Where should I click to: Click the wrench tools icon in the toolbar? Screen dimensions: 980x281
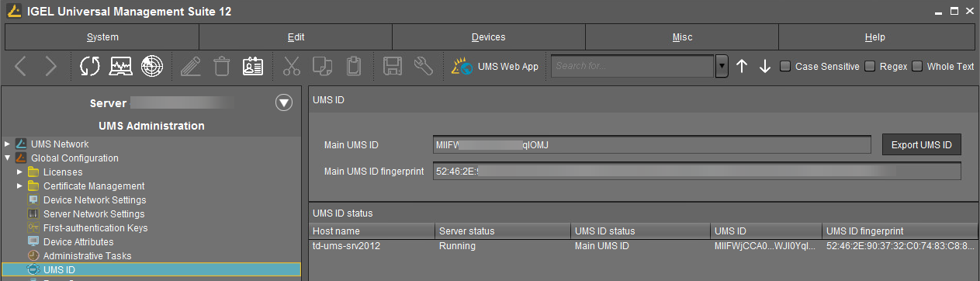click(423, 67)
